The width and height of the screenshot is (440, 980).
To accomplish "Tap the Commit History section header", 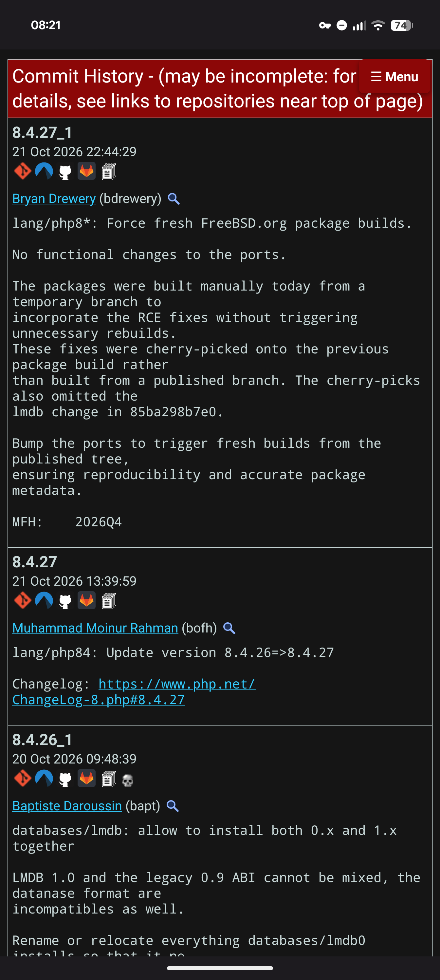I will (x=220, y=89).
